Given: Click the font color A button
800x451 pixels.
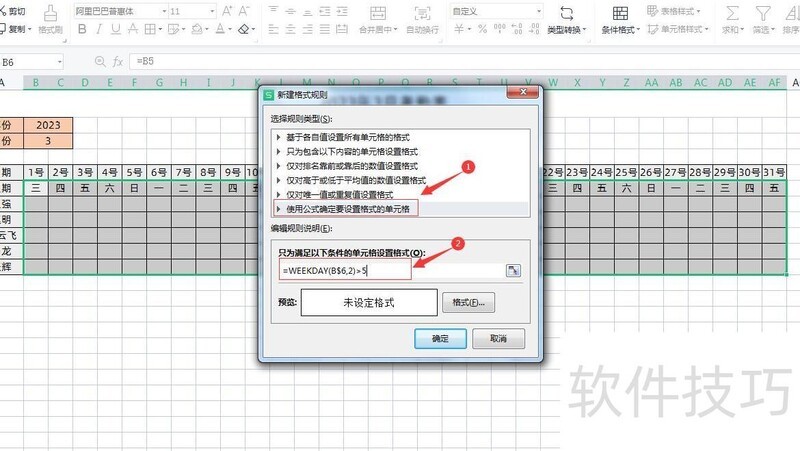Looking at the screenshot, I should pyautogui.click(x=220, y=29).
